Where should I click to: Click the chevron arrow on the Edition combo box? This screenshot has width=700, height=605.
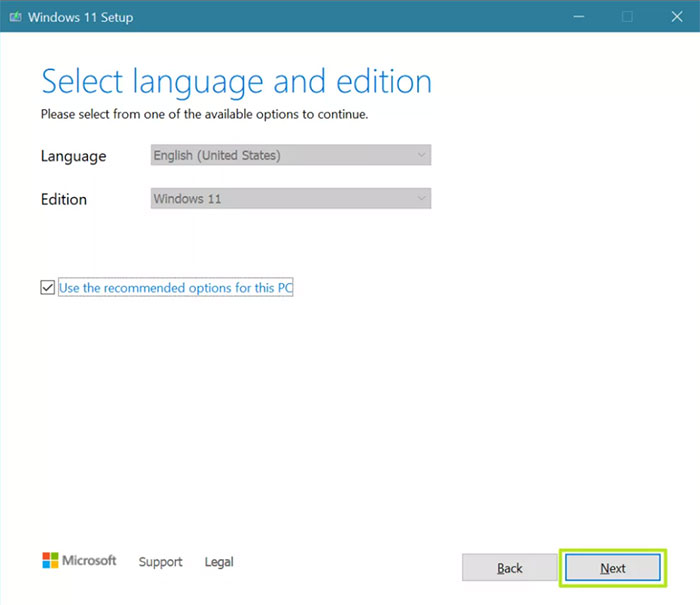tap(422, 199)
